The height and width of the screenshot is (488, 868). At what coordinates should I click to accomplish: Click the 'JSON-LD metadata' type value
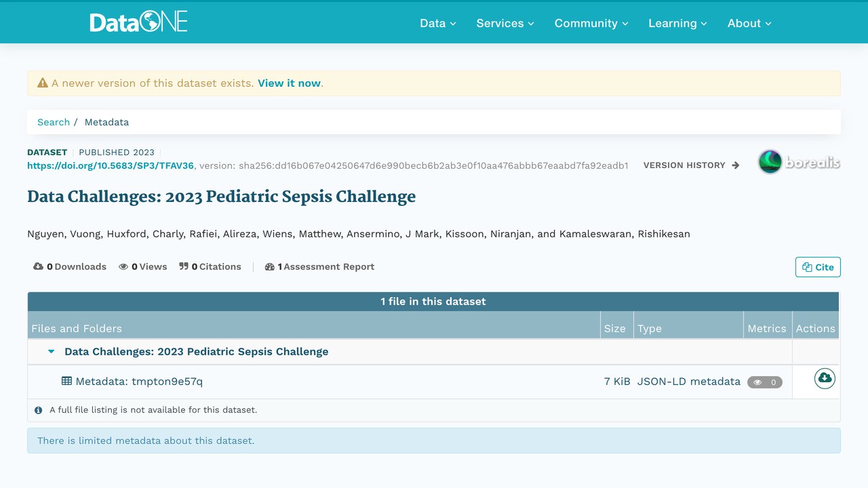[x=689, y=381]
